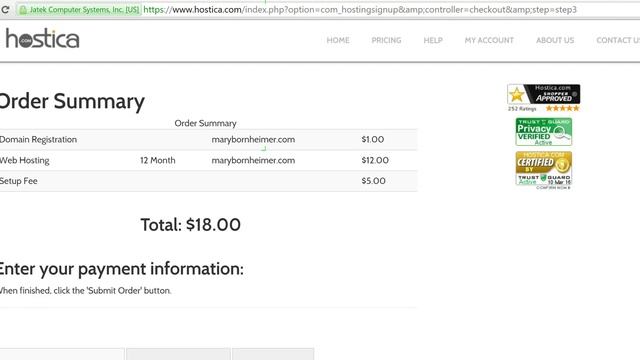Click the green SSL padlock icon

pyautogui.click(x=23, y=10)
